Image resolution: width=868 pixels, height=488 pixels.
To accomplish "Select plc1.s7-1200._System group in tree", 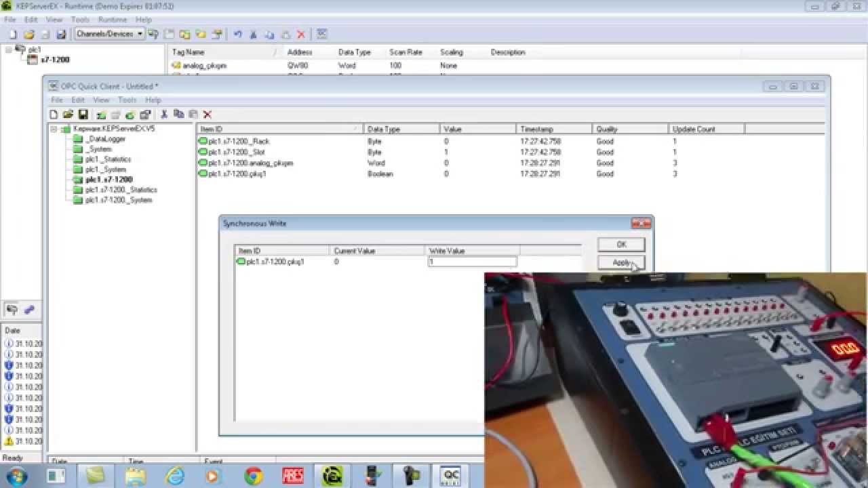I will [x=118, y=200].
